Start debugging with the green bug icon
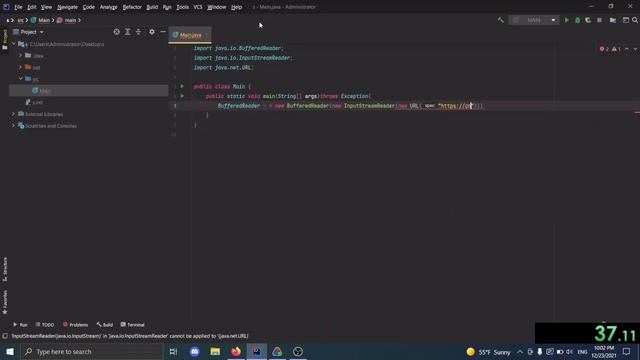640x360 pixels. (x=578, y=20)
